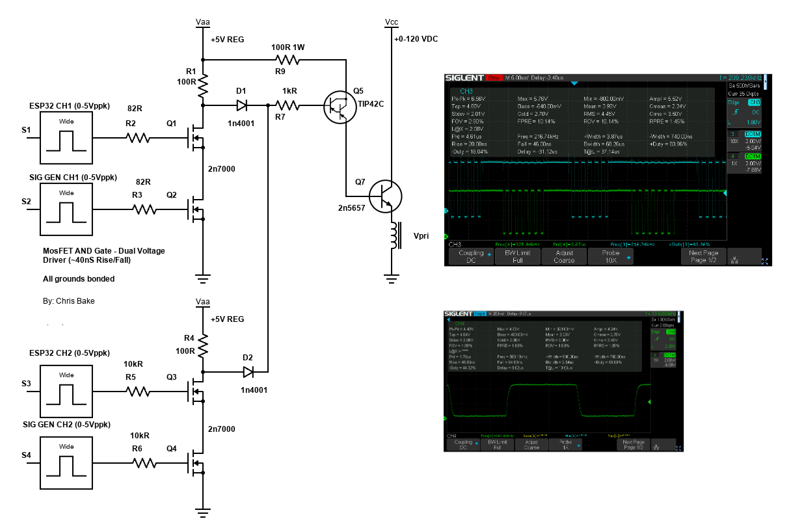
Task: Select the R6 10kR resistor symbol
Action: click(144, 462)
